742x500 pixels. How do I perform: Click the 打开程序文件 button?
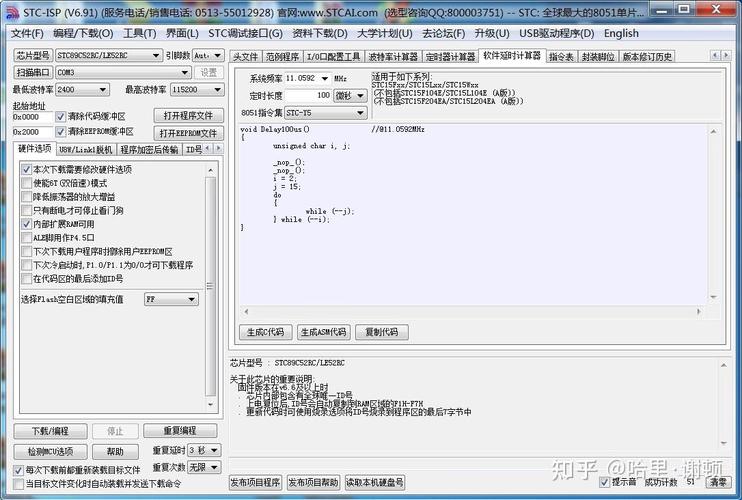[188, 115]
